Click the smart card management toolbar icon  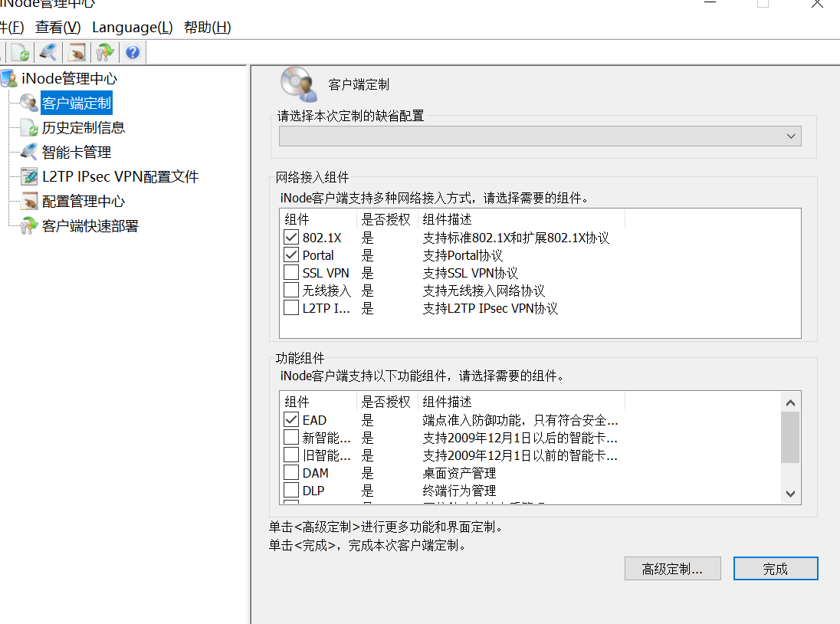point(48,52)
